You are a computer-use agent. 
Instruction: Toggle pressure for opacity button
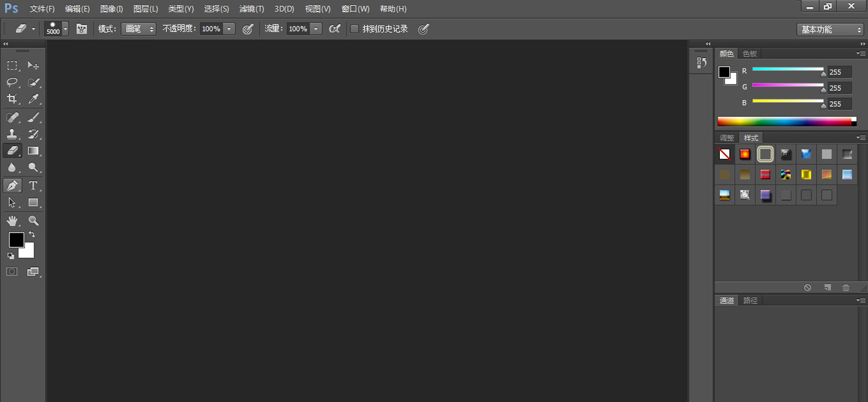248,29
